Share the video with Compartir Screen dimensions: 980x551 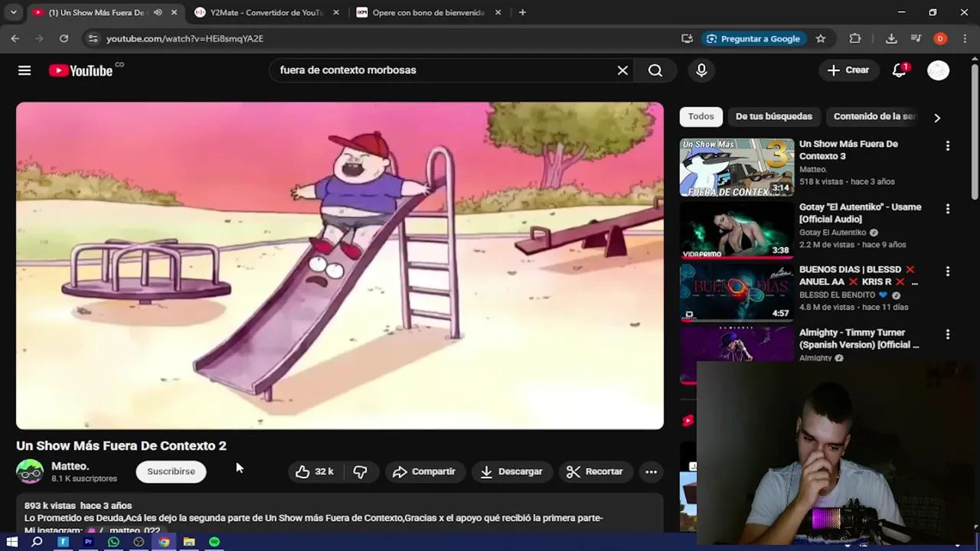(424, 471)
